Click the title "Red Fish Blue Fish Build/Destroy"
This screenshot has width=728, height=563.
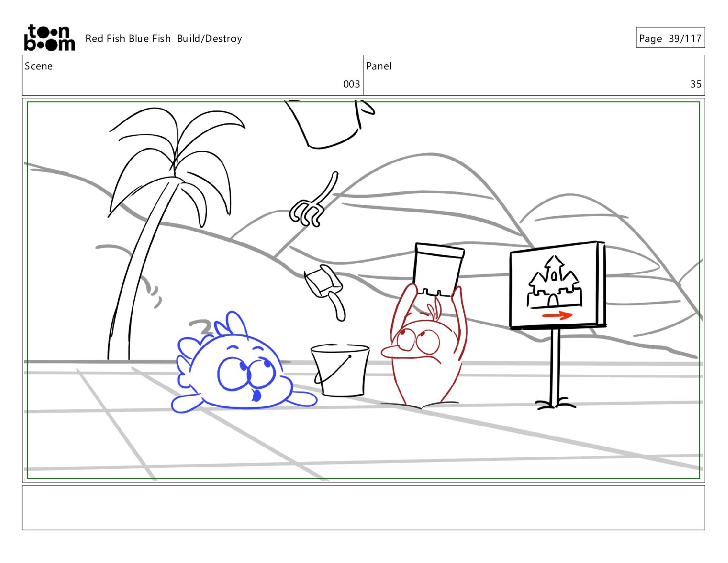point(164,39)
